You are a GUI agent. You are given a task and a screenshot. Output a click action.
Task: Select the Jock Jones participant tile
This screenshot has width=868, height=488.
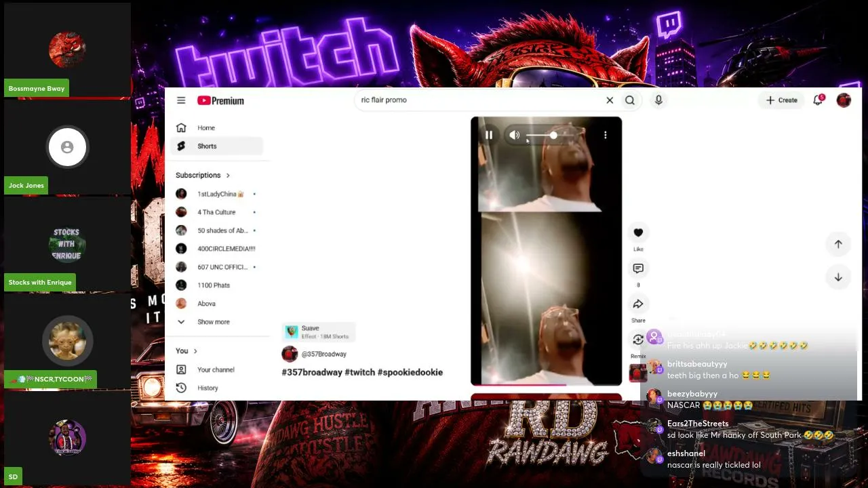[67, 146]
